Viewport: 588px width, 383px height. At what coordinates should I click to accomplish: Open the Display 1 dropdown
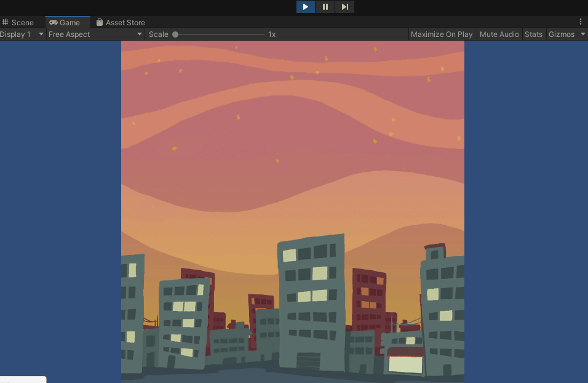tap(22, 34)
